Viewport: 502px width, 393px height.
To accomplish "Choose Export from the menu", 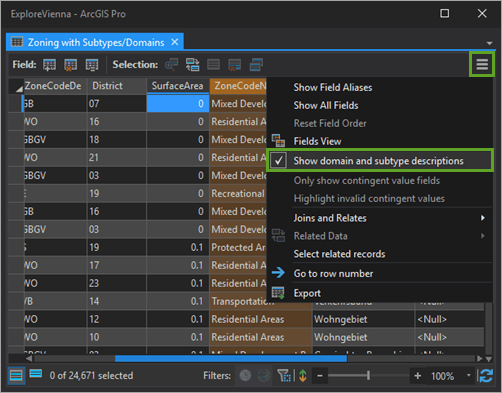I will pyautogui.click(x=307, y=293).
